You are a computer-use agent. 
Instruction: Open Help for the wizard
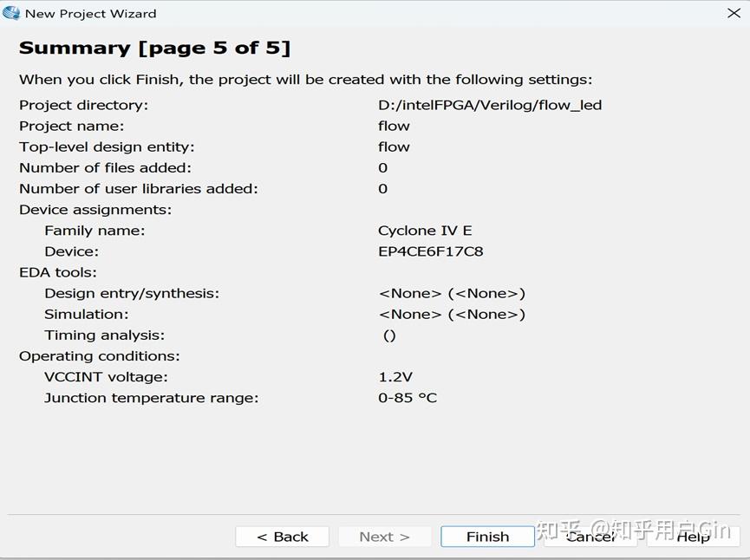(693, 537)
